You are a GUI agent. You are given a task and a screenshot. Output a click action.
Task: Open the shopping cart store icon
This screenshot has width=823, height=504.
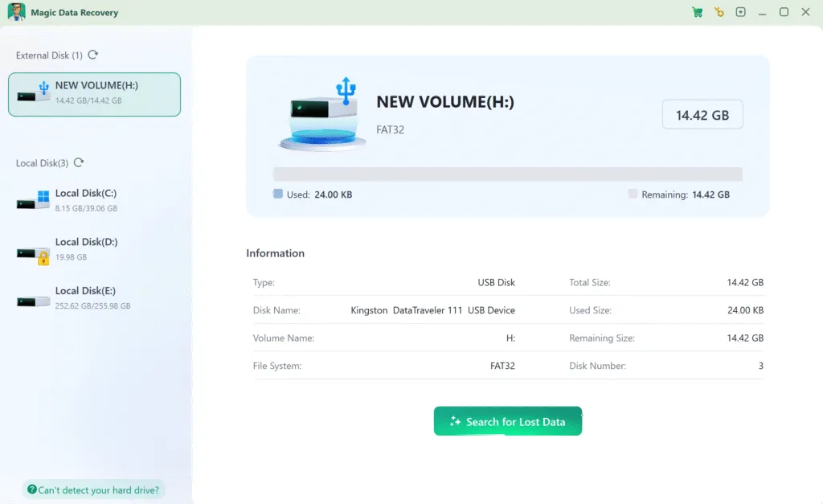point(697,12)
